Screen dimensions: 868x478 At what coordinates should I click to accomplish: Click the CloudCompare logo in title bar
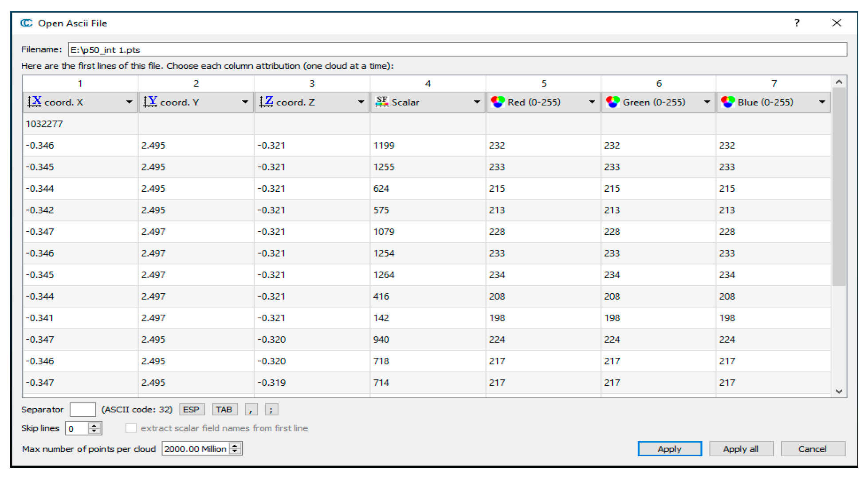click(27, 23)
